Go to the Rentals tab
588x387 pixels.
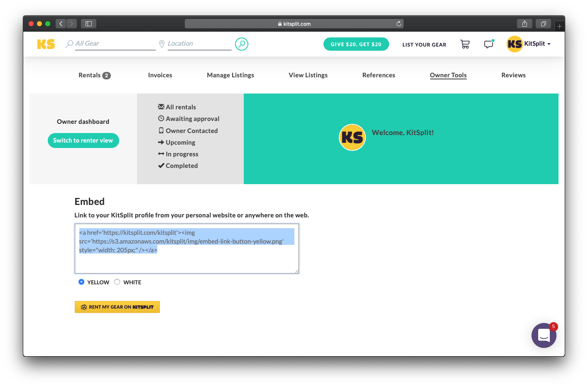[x=90, y=75]
